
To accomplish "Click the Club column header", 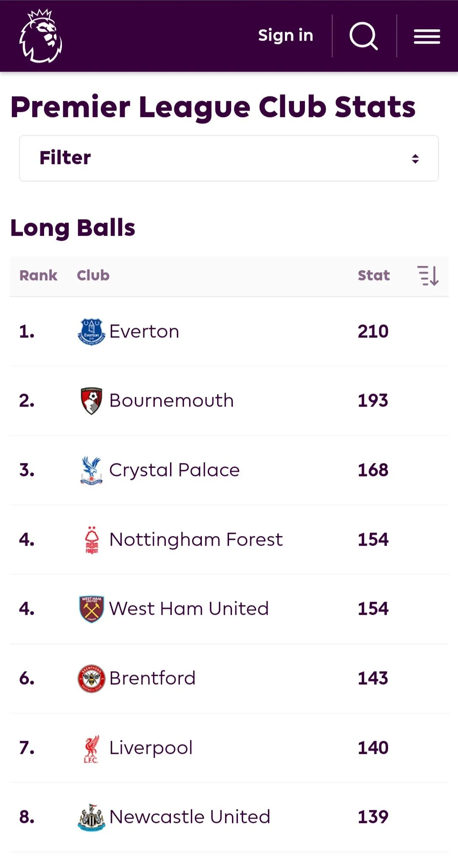I will [93, 276].
